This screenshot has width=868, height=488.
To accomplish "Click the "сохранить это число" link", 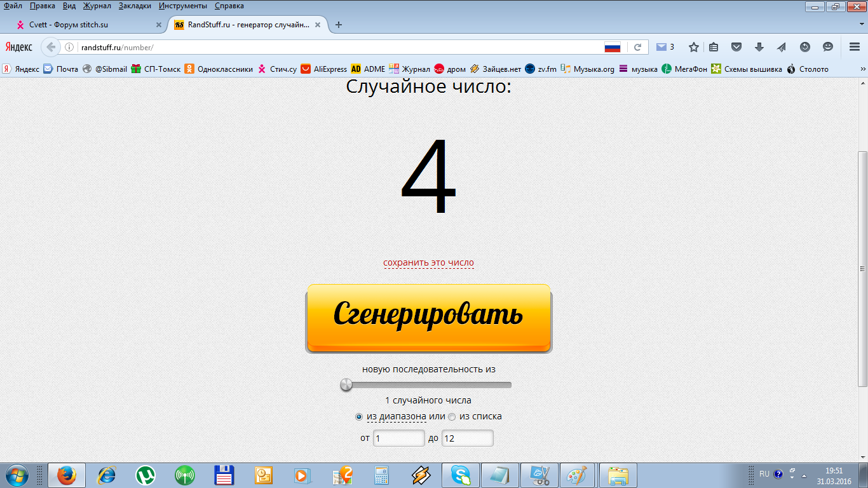I will pos(428,262).
